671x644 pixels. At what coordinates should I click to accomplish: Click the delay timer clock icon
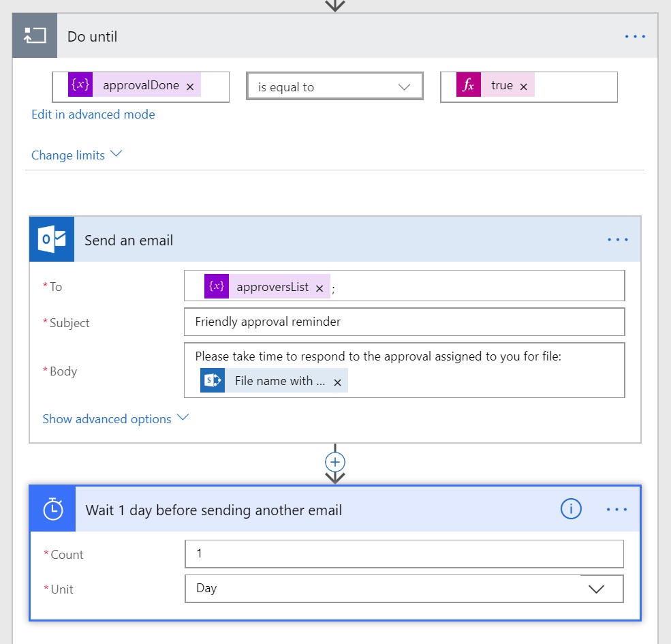click(52, 509)
